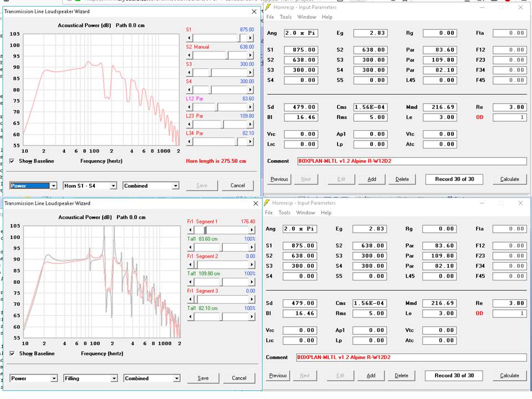Click Tal1 82.10 cm slider right arrow

coord(252,316)
